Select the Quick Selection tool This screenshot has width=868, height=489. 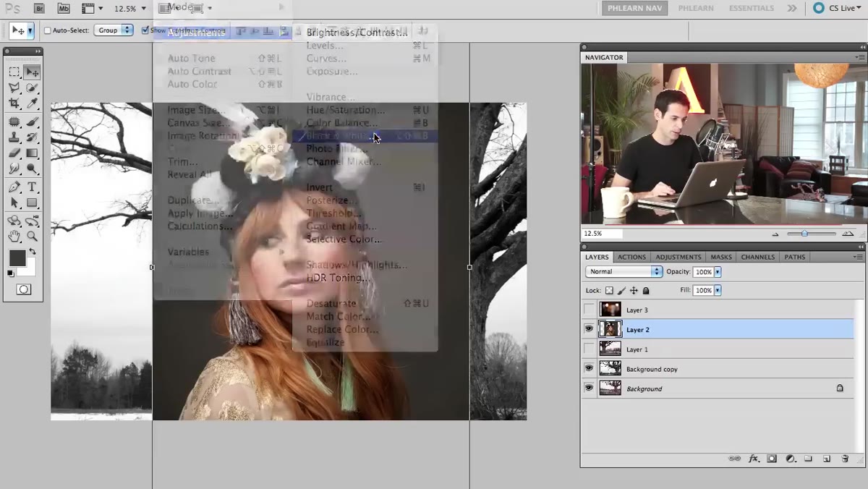(32, 88)
